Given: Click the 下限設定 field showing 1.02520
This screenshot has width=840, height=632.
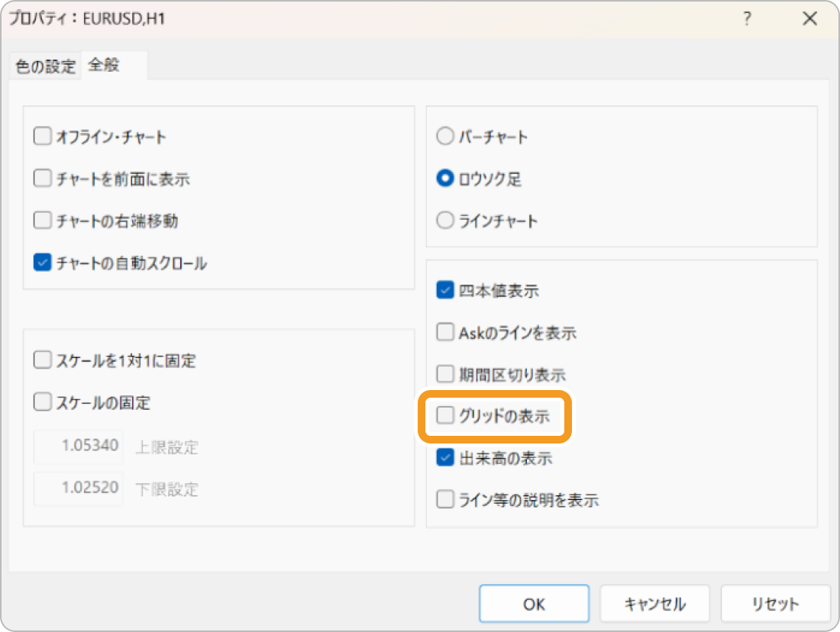Looking at the screenshot, I should (78, 489).
